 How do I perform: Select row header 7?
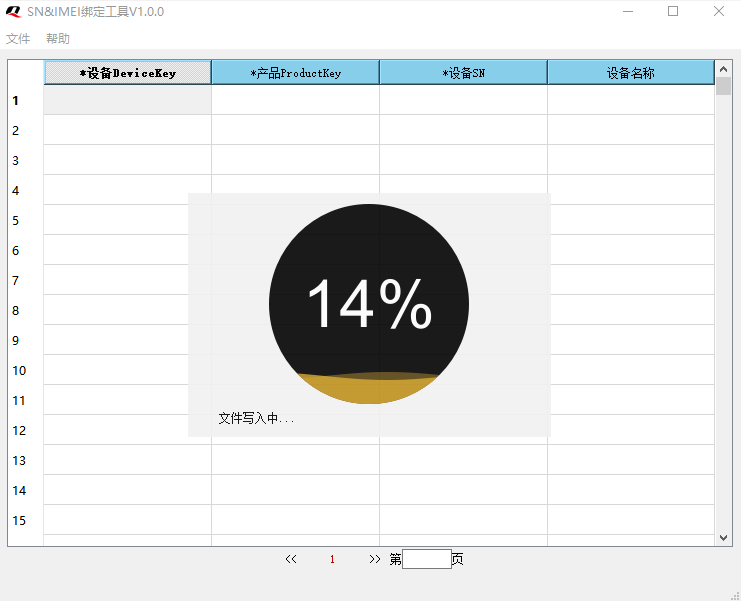tap(26, 280)
